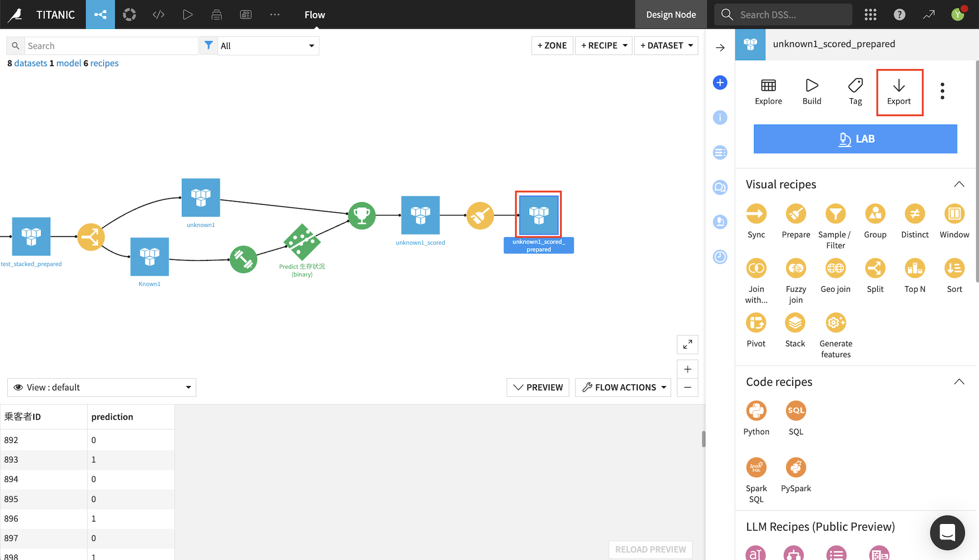Image resolution: width=979 pixels, height=560 pixels.
Task: Open the Prepare visual recipe
Action: coord(796,214)
